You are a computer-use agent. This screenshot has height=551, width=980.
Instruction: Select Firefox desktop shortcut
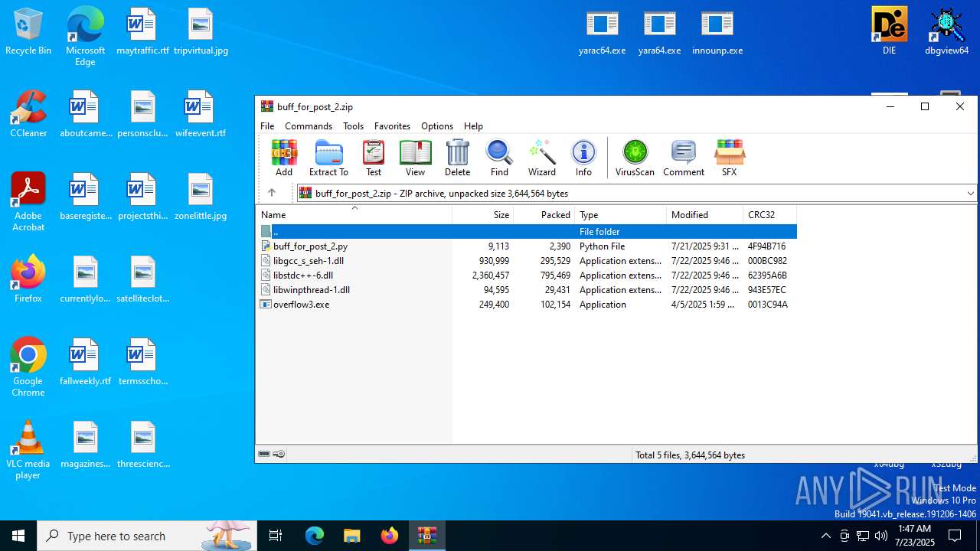28,279
